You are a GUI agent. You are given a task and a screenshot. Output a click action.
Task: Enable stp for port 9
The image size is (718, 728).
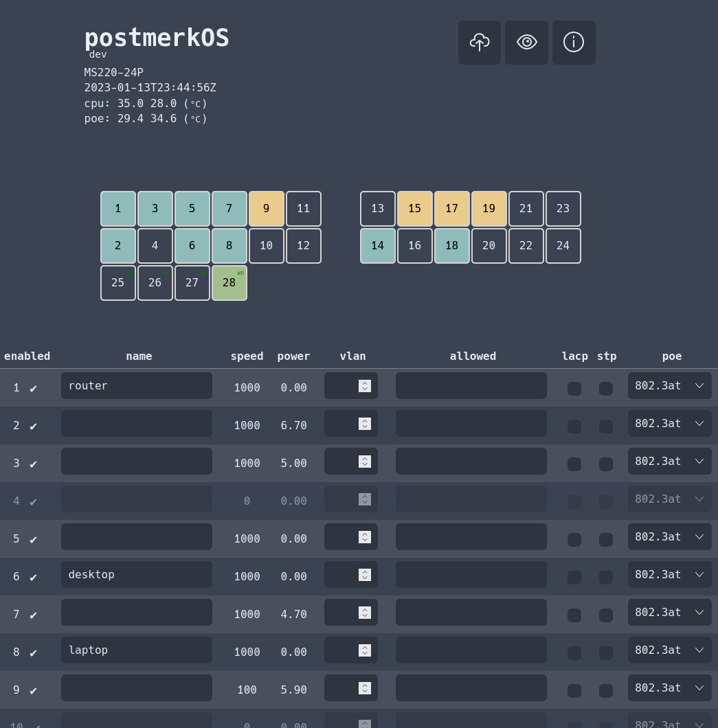click(606, 691)
